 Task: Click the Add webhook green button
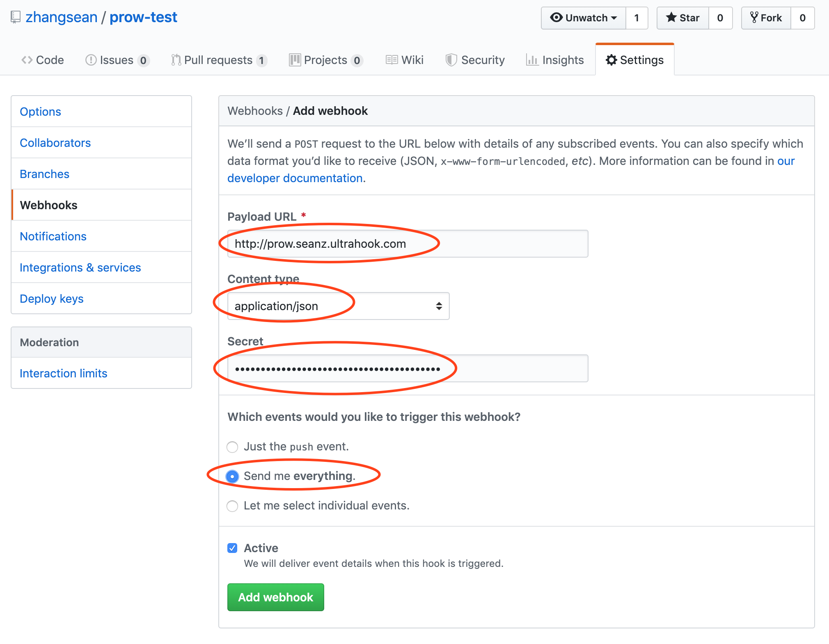pos(275,597)
